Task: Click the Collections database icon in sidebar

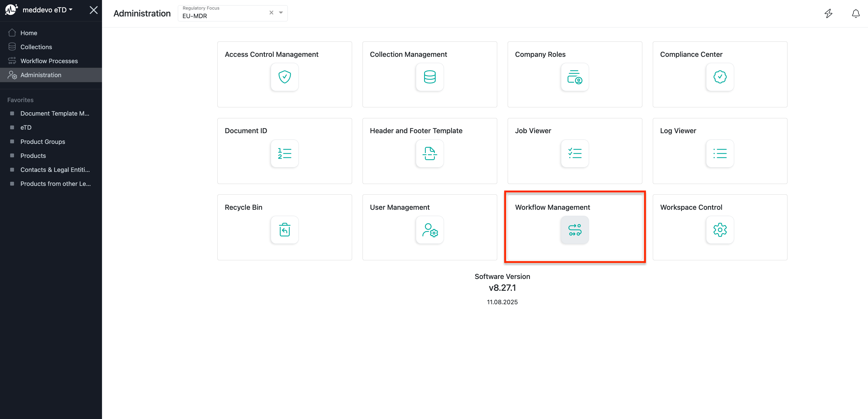Action: pyautogui.click(x=12, y=46)
